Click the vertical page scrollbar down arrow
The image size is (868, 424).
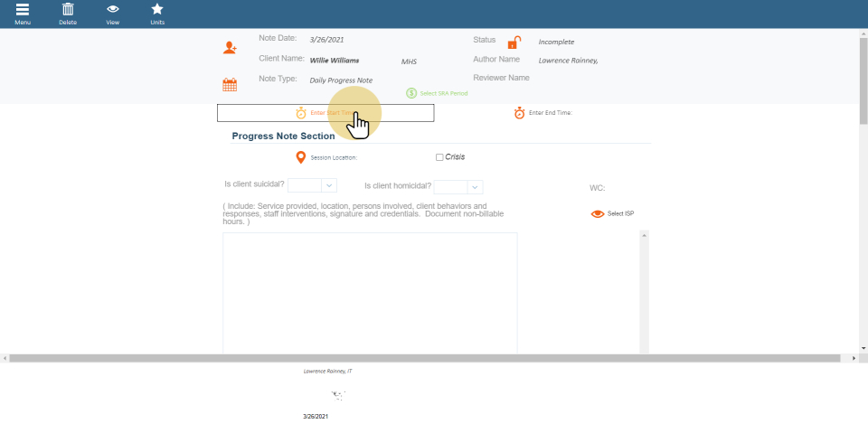click(863, 348)
